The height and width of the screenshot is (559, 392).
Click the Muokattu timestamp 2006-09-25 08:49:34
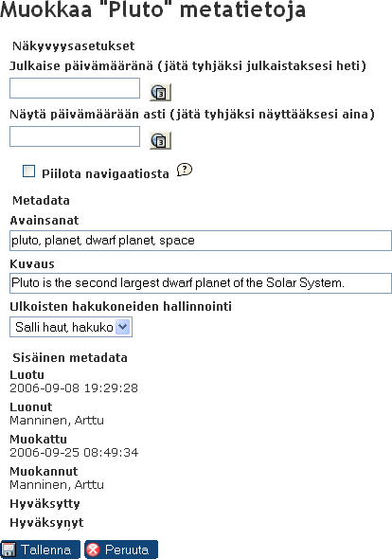pos(74,452)
